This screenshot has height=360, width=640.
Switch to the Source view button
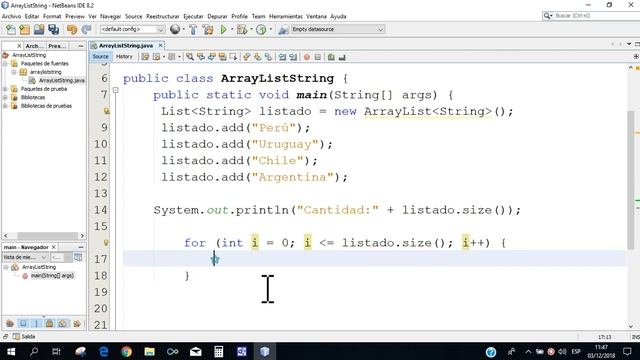coord(100,57)
